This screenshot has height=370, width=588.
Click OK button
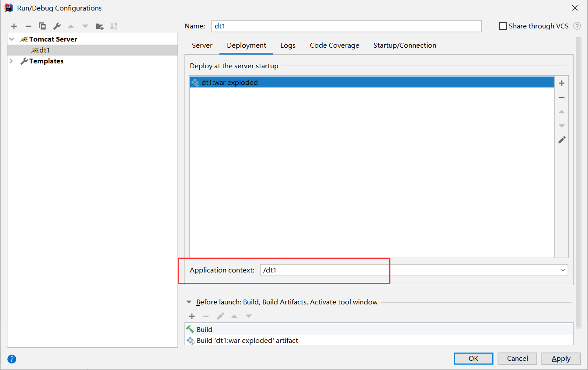pyautogui.click(x=473, y=359)
